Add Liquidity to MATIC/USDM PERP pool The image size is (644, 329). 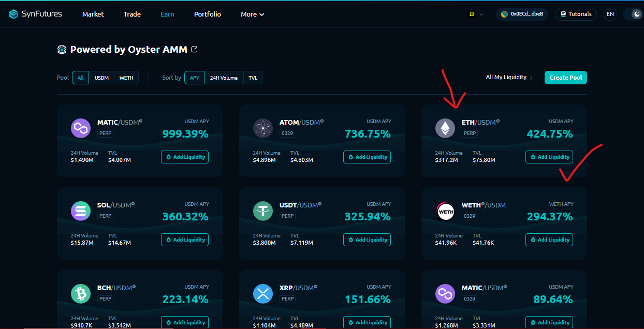pyautogui.click(x=185, y=157)
